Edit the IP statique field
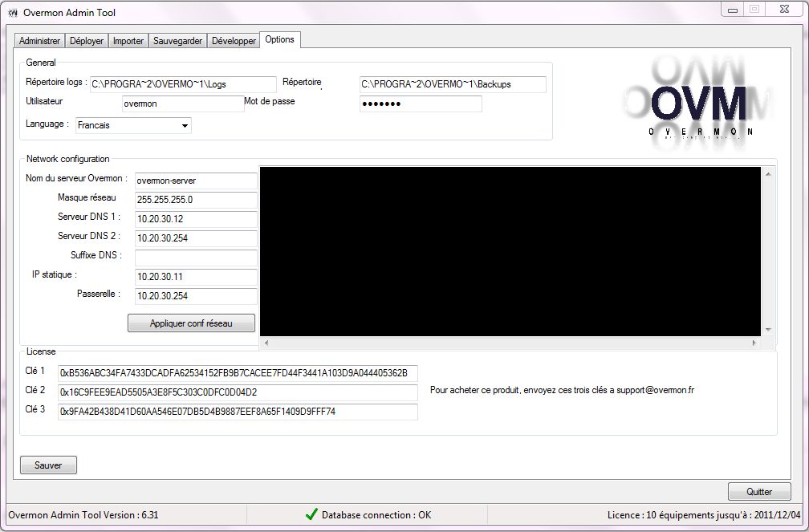Image resolution: width=809 pixels, height=532 pixels. pyautogui.click(x=196, y=277)
